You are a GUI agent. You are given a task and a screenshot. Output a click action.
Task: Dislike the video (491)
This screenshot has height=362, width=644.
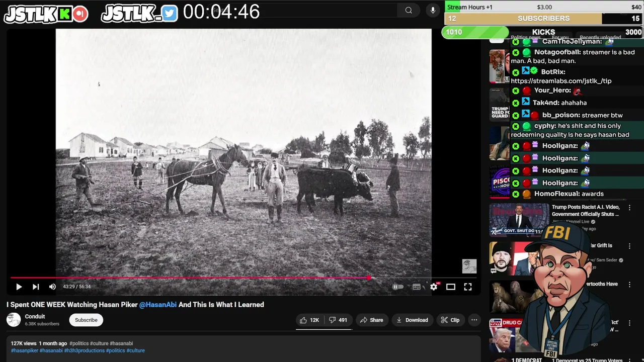[x=338, y=320]
